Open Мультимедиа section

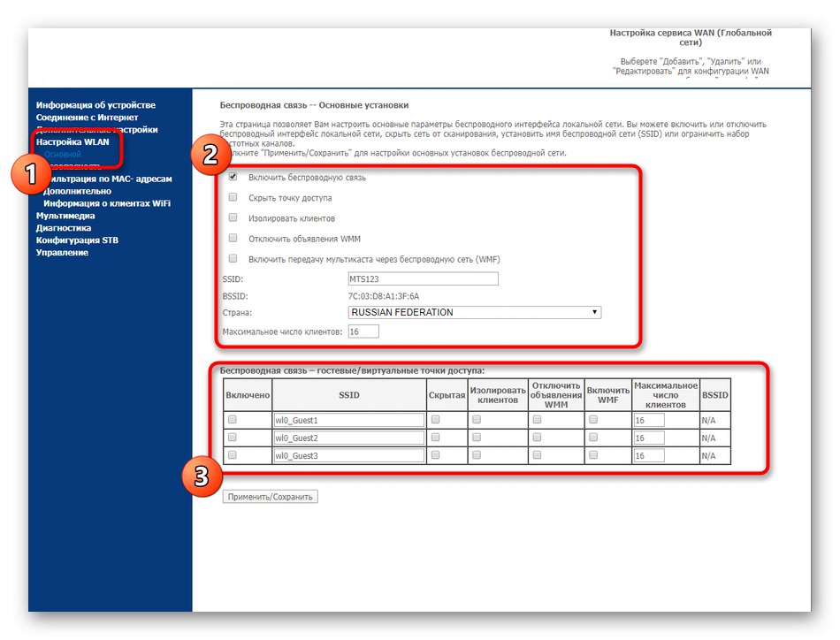[x=65, y=216]
